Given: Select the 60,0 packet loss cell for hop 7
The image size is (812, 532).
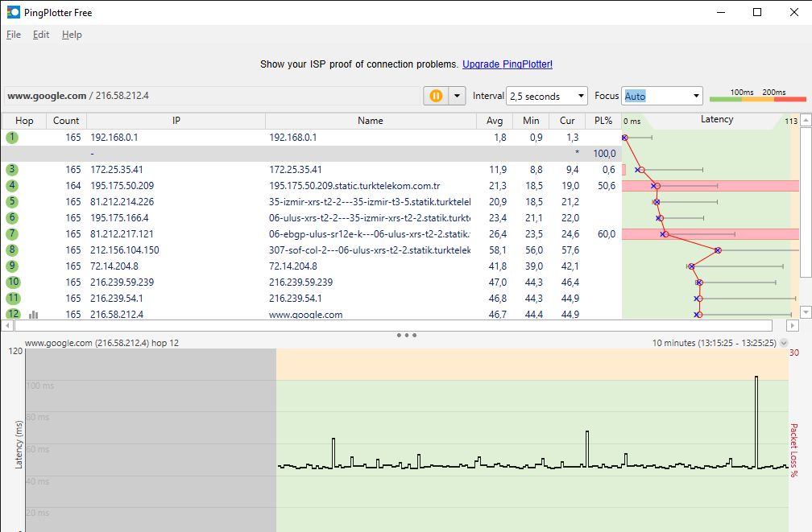Looking at the screenshot, I should click(607, 233).
